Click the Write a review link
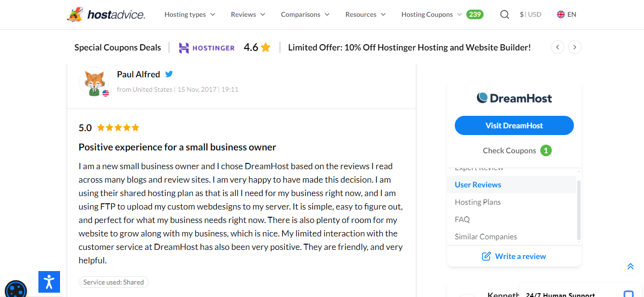 click(514, 256)
